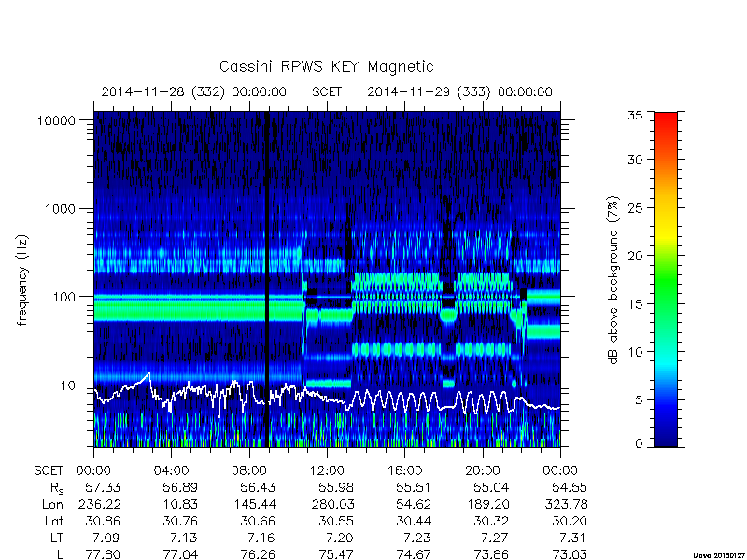Click the LT value '7.31'
The height and width of the screenshot is (560, 747).
573,539
